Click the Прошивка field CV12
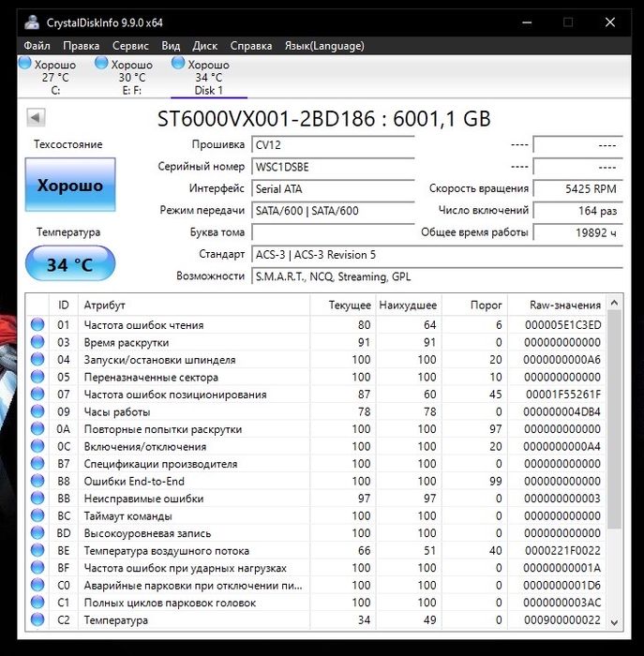Screen dimensions: 644x656 click(333, 144)
